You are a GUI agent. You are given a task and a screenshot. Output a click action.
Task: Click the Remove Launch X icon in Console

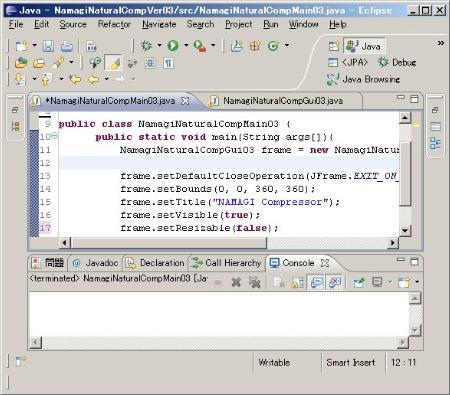(236, 282)
